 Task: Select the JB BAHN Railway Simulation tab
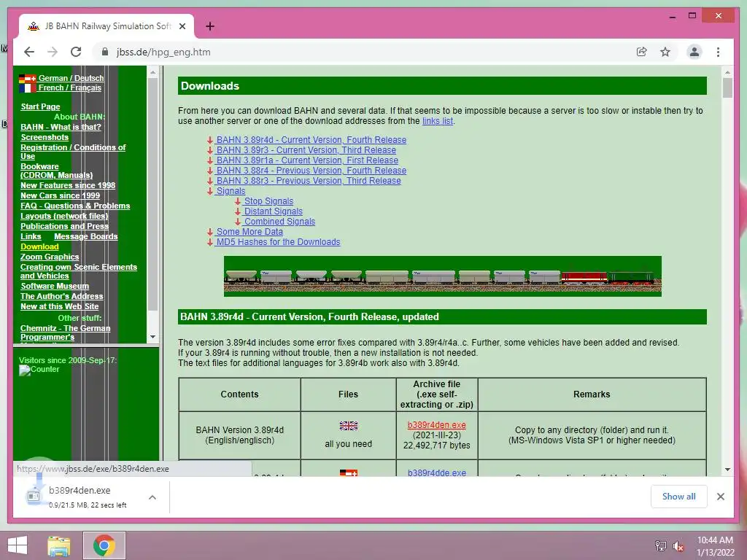107,26
